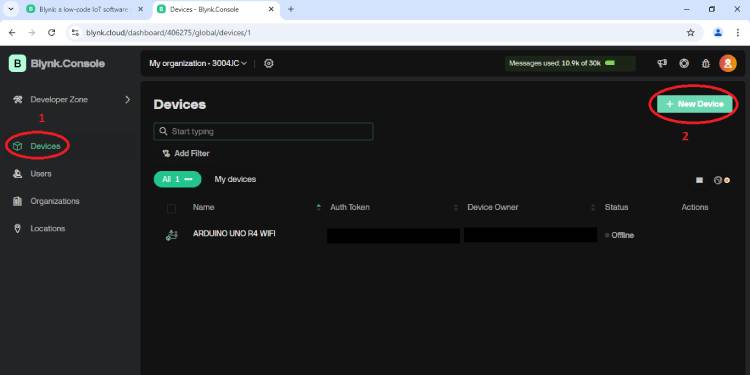
Task: Sort by Device Owner column arrows
Action: click(x=593, y=208)
